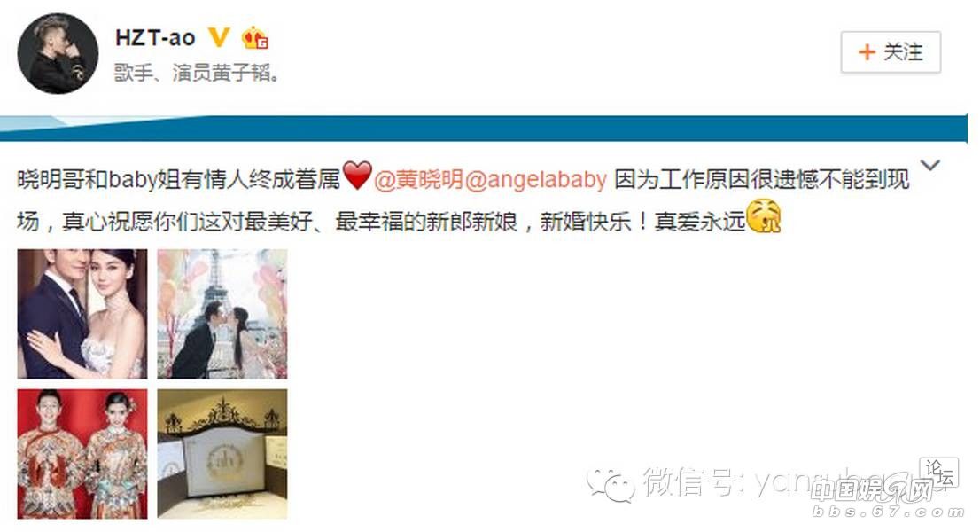Open the @黄晓明 mention link

click(x=419, y=179)
